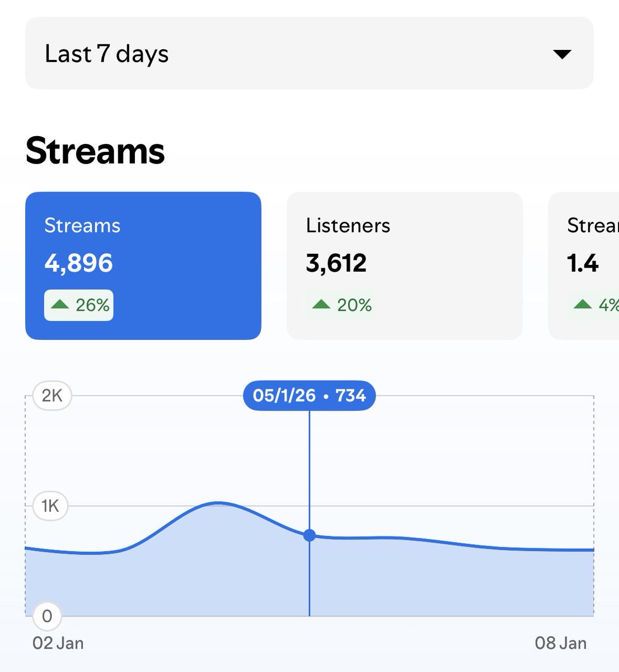Click the 02 Jan date label

point(58,643)
